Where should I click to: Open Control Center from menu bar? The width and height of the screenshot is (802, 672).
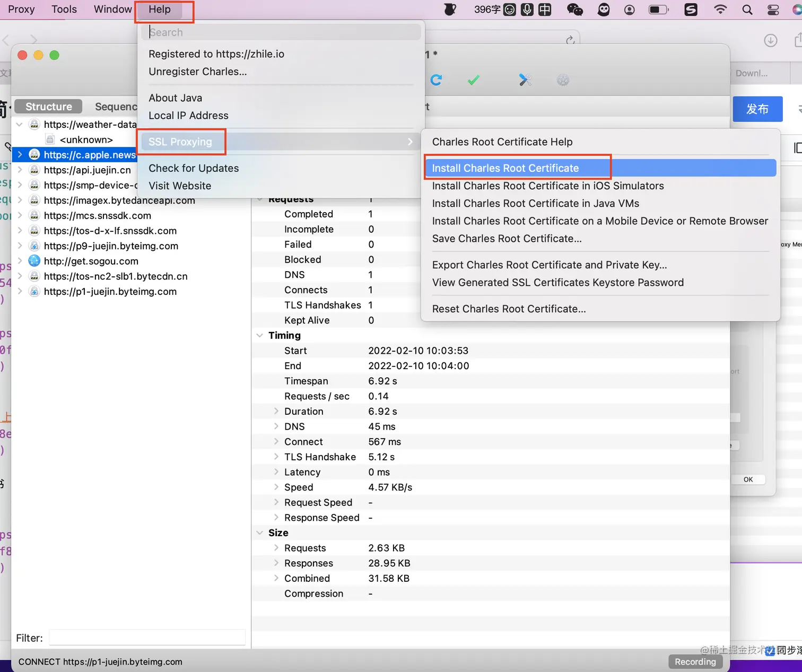click(x=773, y=10)
